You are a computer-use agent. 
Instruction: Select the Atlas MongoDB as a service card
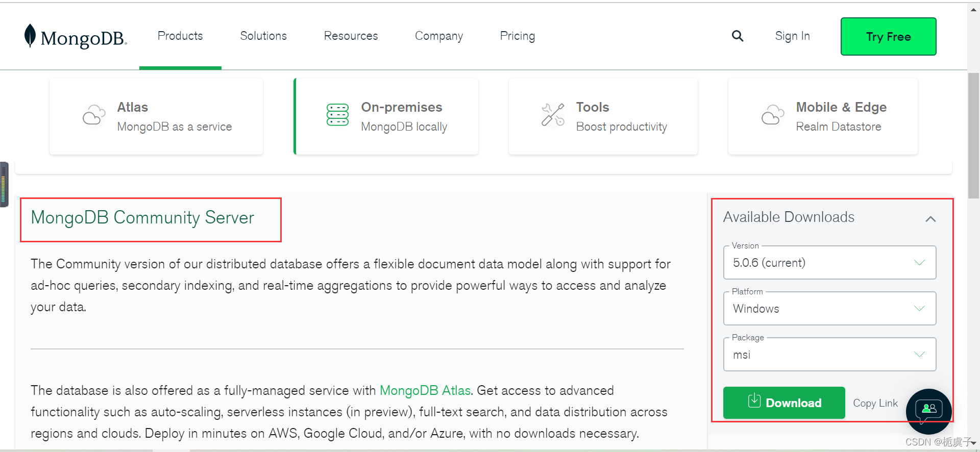156,116
